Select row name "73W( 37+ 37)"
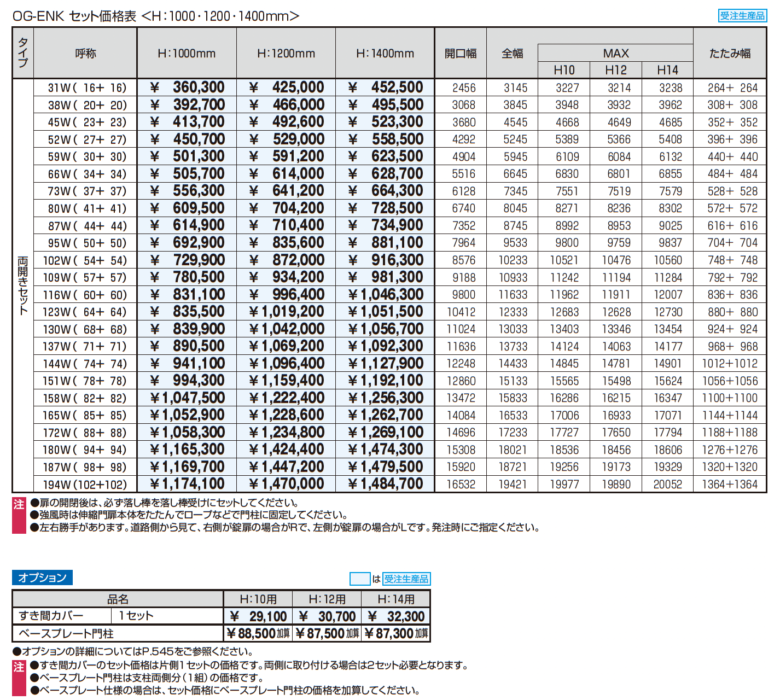The height and width of the screenshot is (700, 780). click(87, 191)
